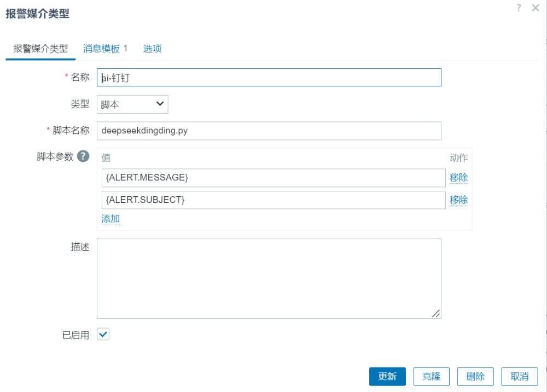Open the help question mark in dialog header
Image resolution: width=547 pixels, height=392 pixels.
[x=519, y=8]
